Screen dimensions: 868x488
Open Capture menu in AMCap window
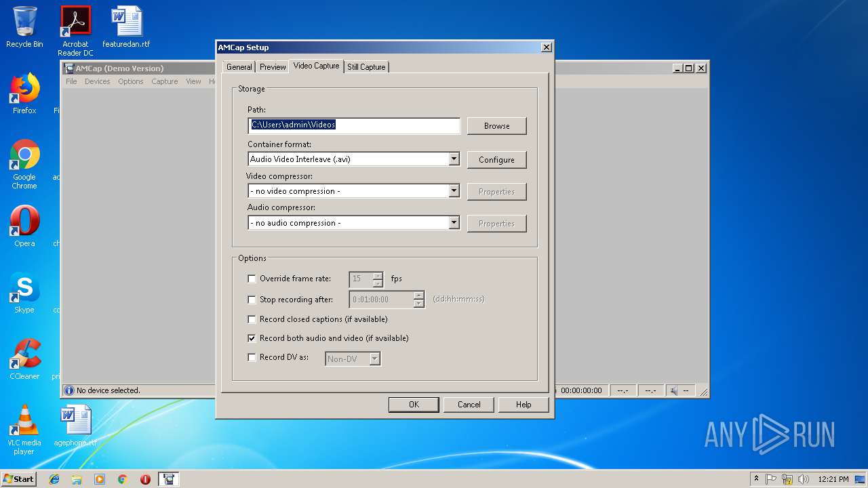point(164,81)
